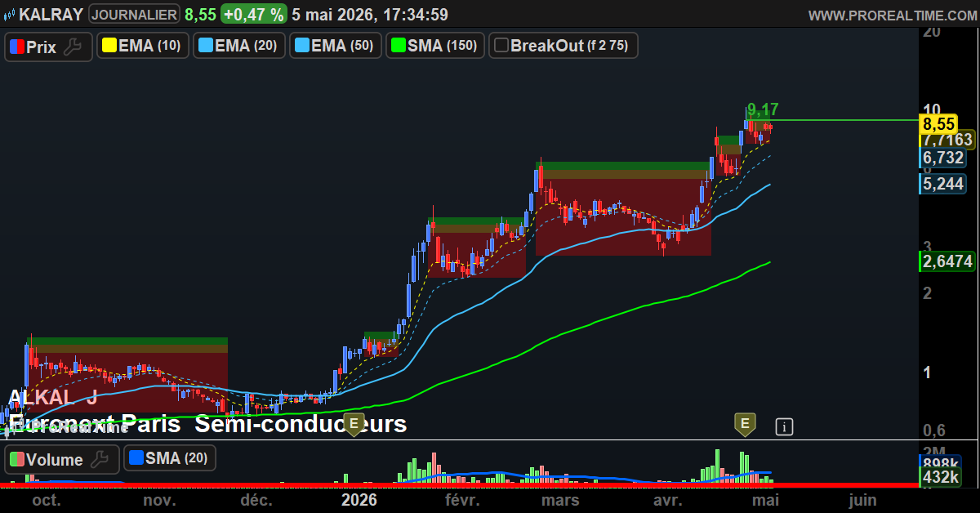
Task: Click the 2,6474 SMA value label
Action: click(x=947, y=261)
